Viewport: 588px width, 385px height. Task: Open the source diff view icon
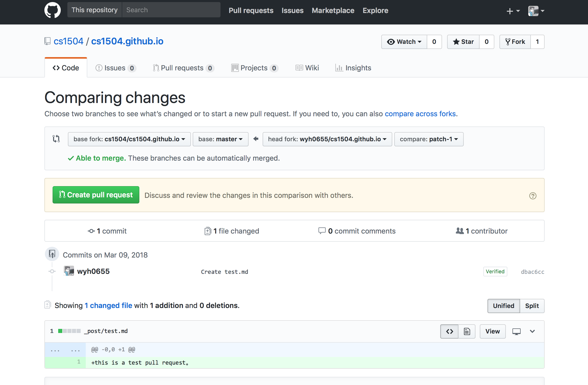(449, 331)
